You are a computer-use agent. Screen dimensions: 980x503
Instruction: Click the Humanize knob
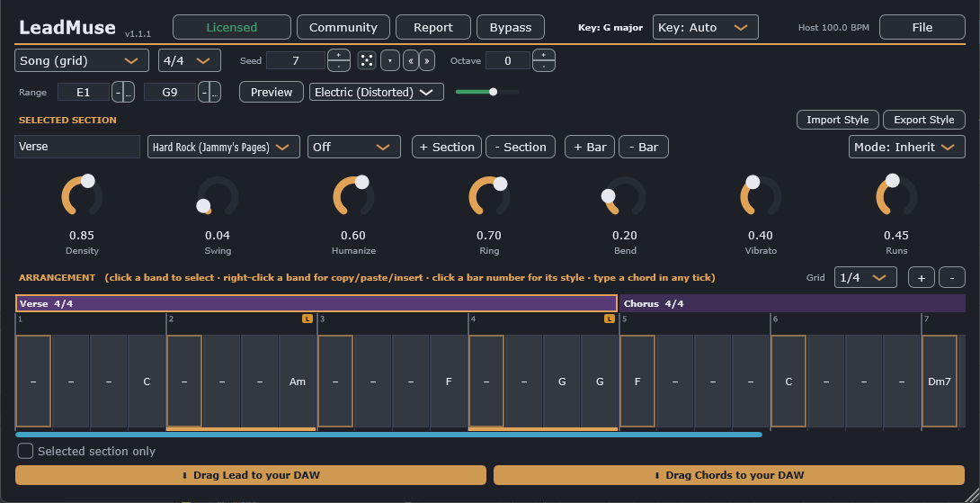point(353,196)
